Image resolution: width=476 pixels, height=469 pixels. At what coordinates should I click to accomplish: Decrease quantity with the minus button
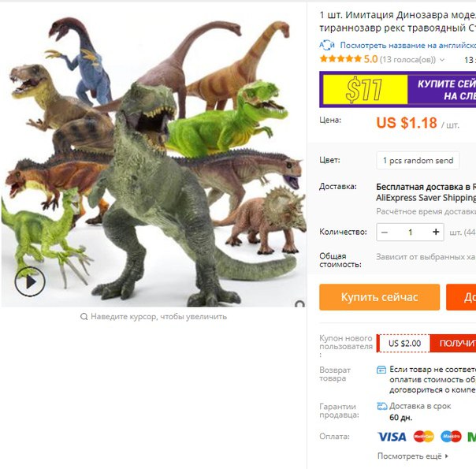pyautogui.click(x=385, y=233)
